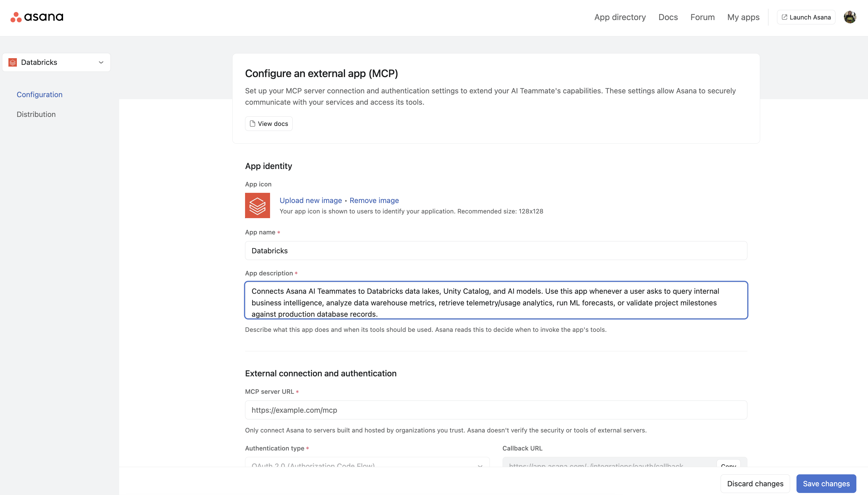Open the Docs page
This screenshot has width=868, height=495.
coord(668,17)
